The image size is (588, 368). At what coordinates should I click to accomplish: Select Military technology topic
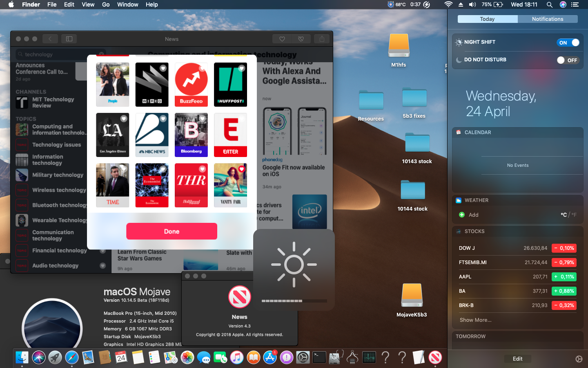pos(51,175)
